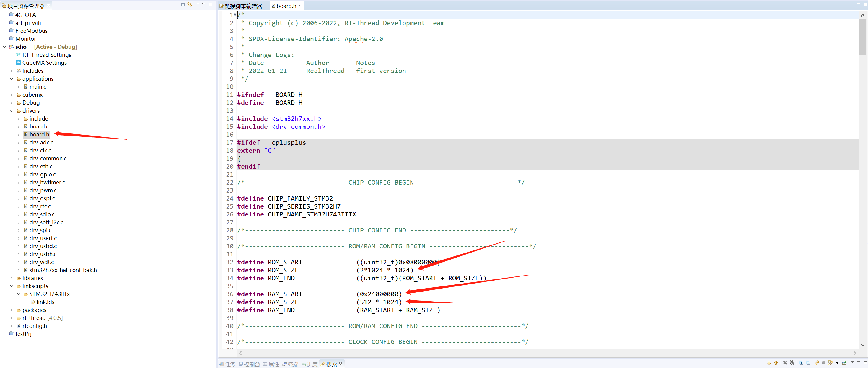Collapse the drivers folder

coord(12,110)
